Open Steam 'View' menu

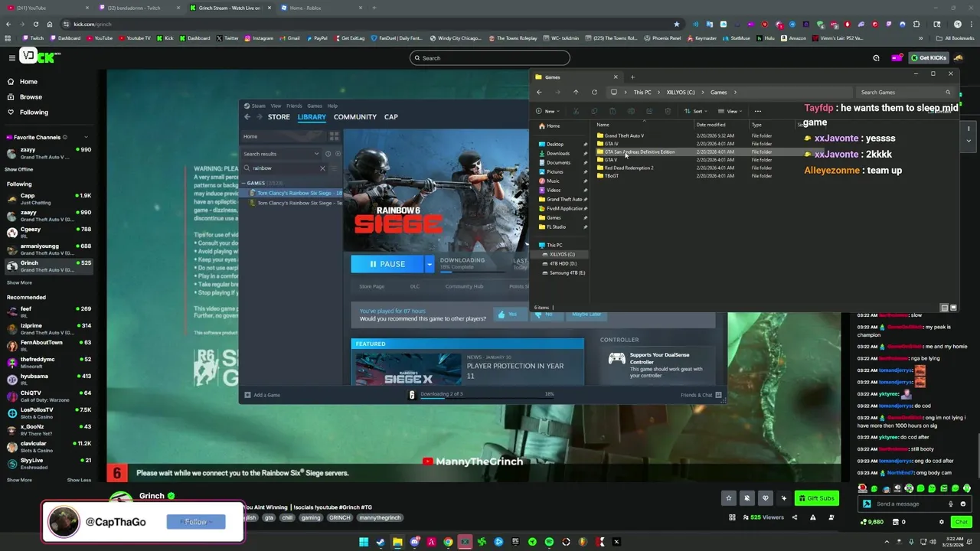pos(276,106)
